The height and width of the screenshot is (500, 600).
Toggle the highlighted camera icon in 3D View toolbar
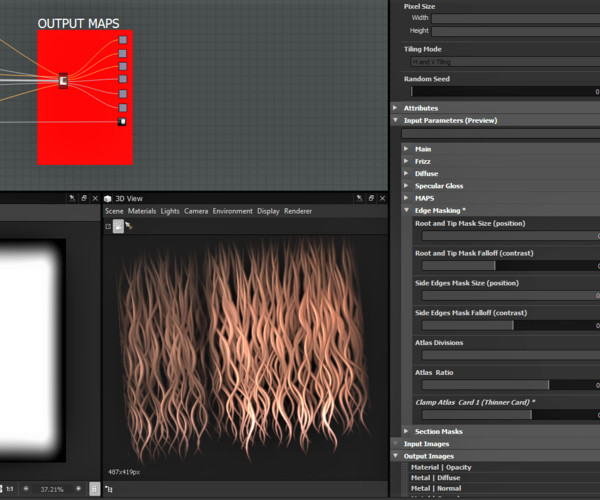[118, 226]
